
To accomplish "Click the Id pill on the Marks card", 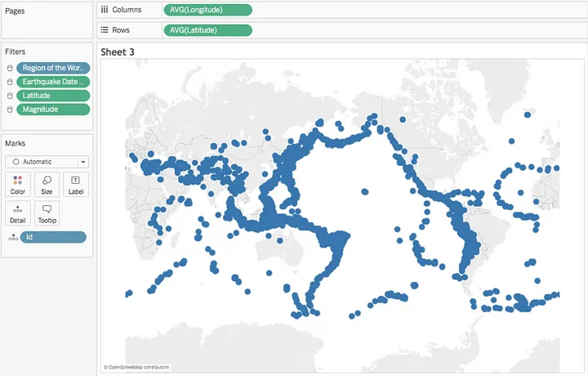I will click(53, 237).
